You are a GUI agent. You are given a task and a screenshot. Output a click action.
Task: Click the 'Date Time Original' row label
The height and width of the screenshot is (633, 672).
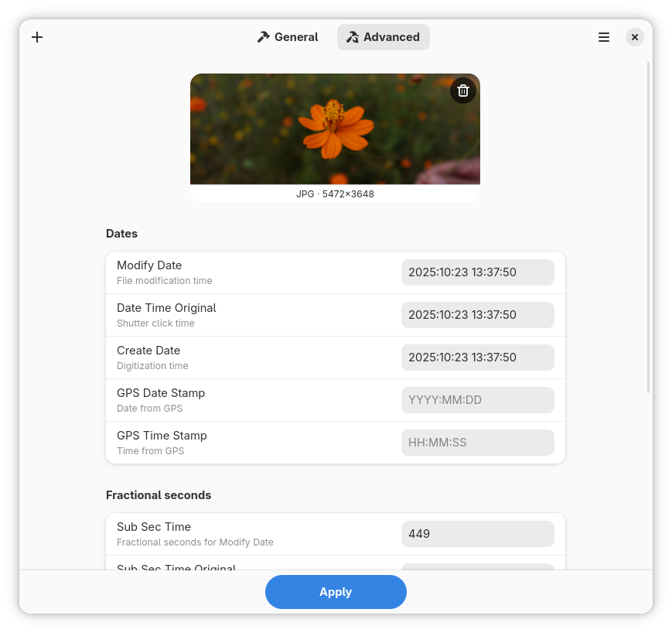166,308
